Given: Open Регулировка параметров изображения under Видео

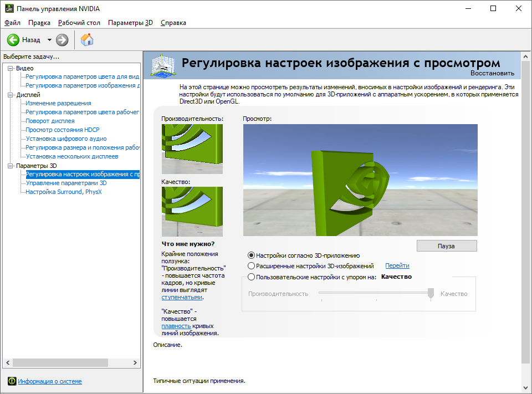Looking at the screenshot, I should 83,85.
